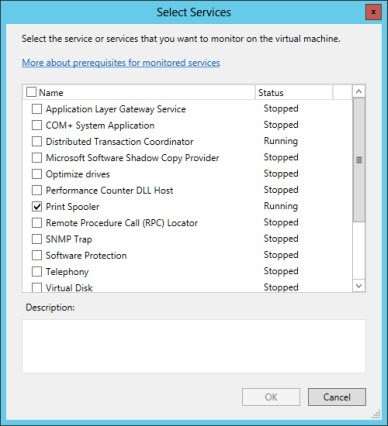Viewport: 388px width, 426px height.
Task: Click the scrollbar down arrow
Action: [359, 286]
